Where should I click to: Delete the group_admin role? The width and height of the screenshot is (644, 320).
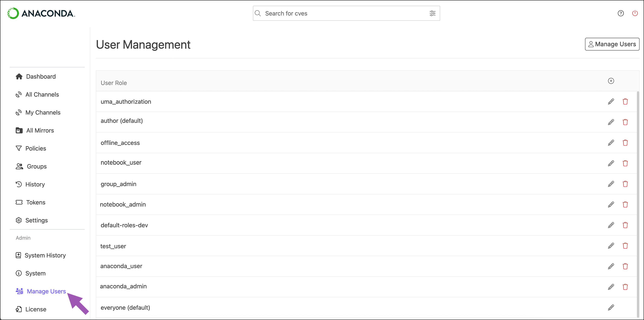[625, 184]
